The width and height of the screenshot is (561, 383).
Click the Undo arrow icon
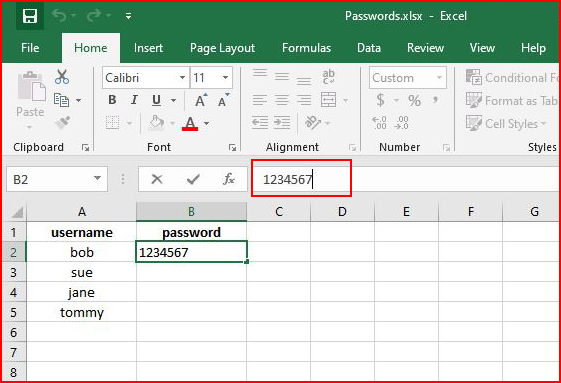pos(59,15)
